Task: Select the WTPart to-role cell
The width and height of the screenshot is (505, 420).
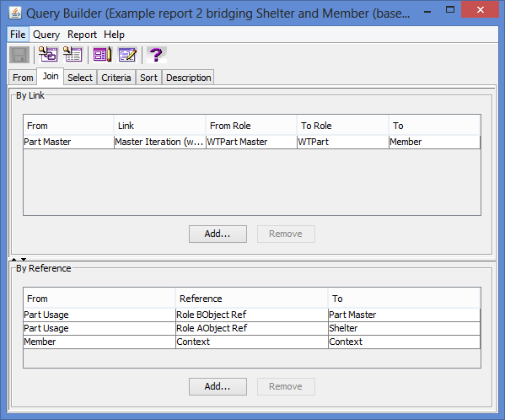Action: tap(342, 142)
